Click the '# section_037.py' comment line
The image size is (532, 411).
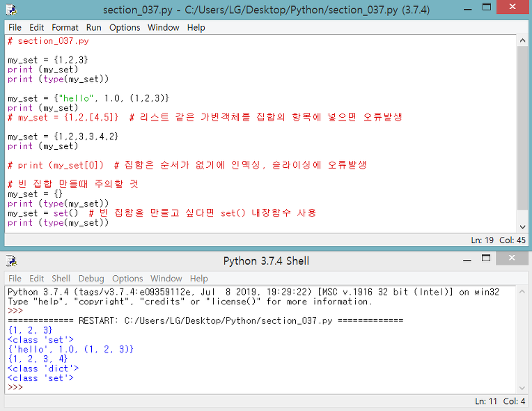click(x=48, y=41)
